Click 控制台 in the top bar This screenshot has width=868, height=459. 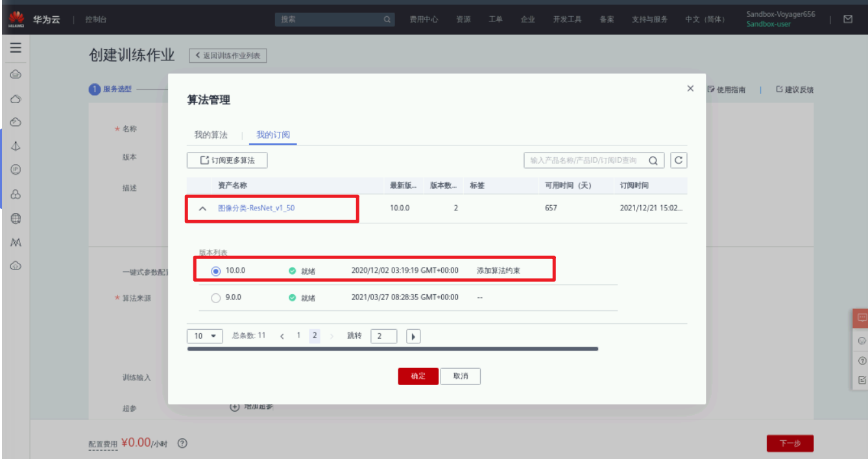96,19
